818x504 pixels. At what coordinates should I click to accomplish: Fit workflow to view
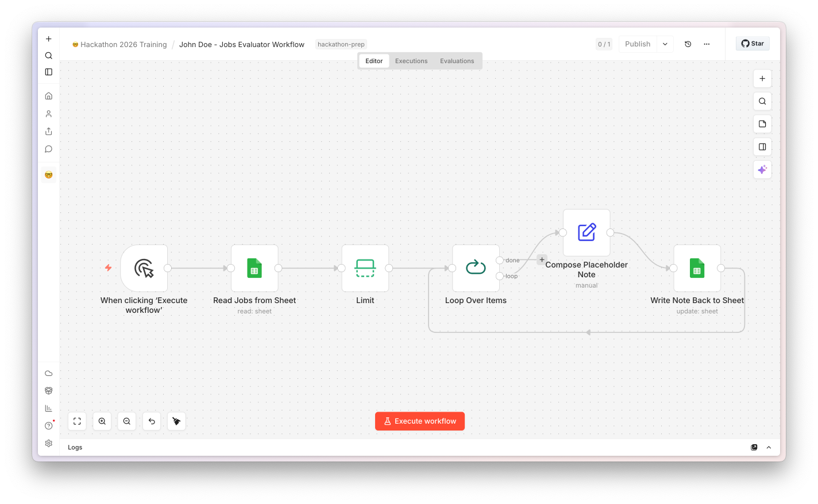77,421
